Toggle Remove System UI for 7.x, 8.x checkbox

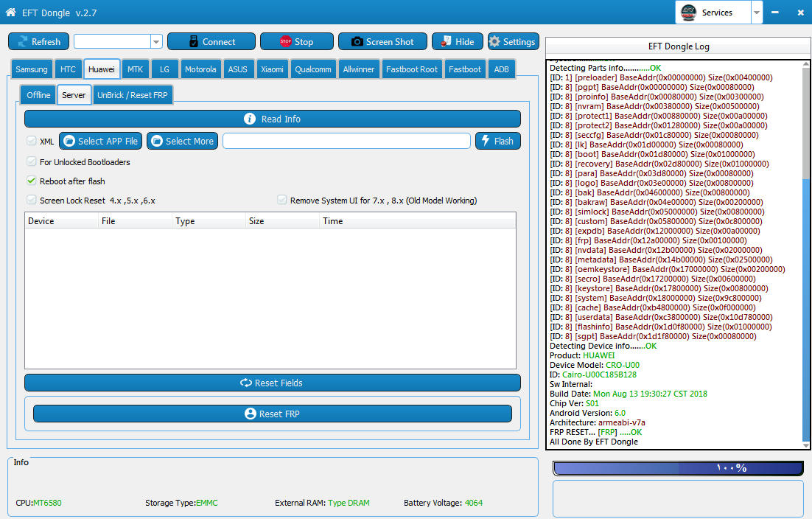(x=281, y=200)
